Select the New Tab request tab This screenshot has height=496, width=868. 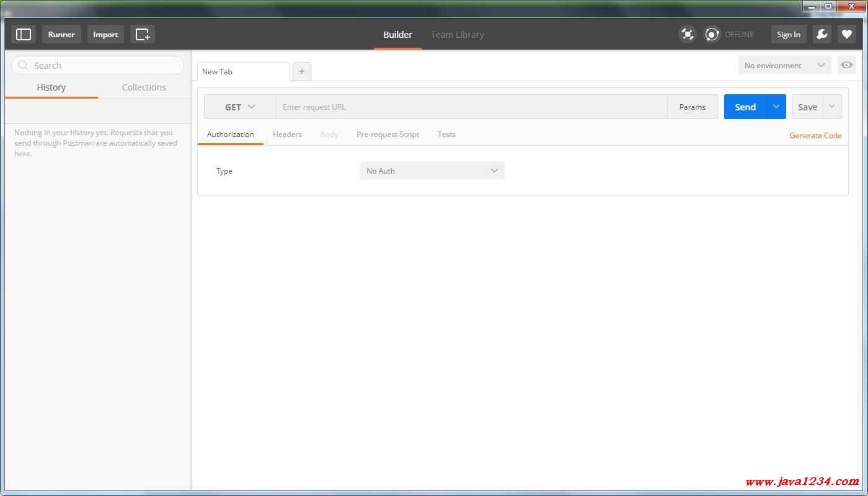[244, 71]
